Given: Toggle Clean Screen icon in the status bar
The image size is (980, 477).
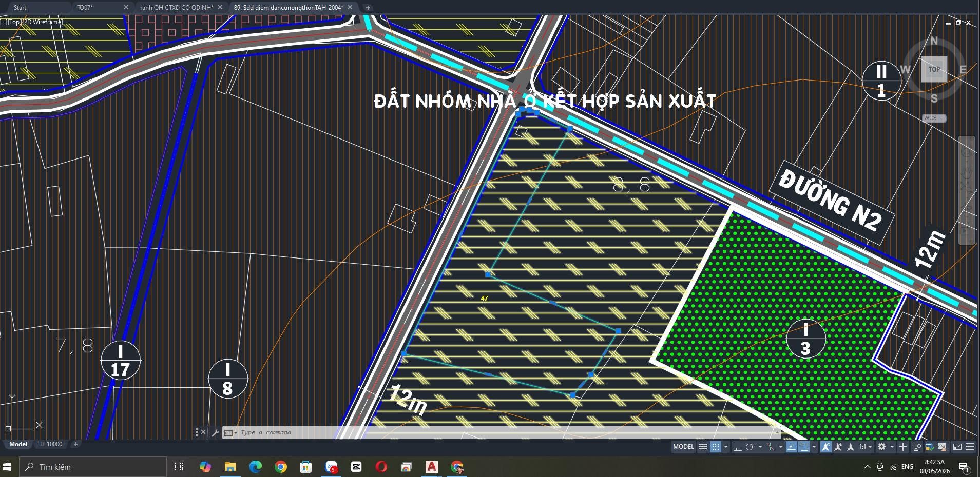Looking at the screenshot, I should 957,447.
